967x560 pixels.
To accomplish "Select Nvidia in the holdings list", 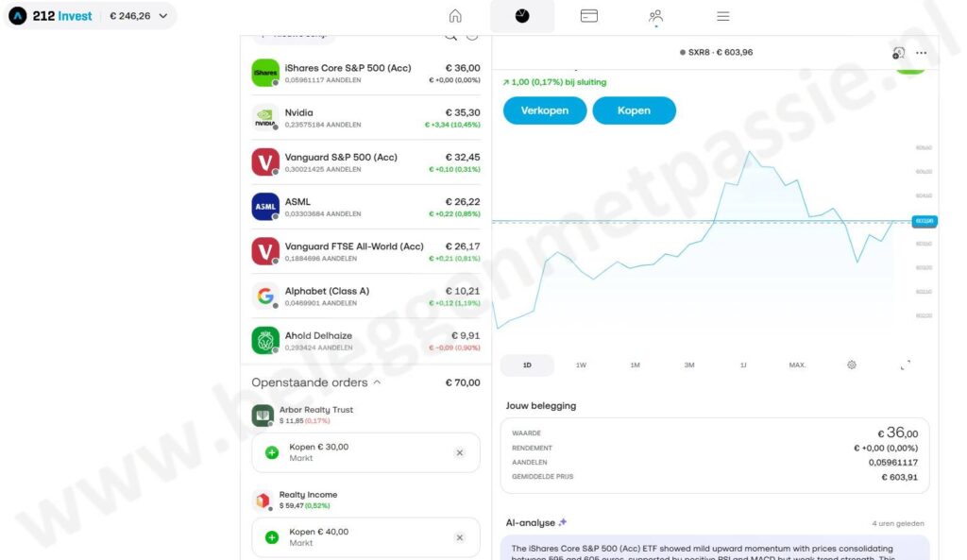I will tap(365, 118).
